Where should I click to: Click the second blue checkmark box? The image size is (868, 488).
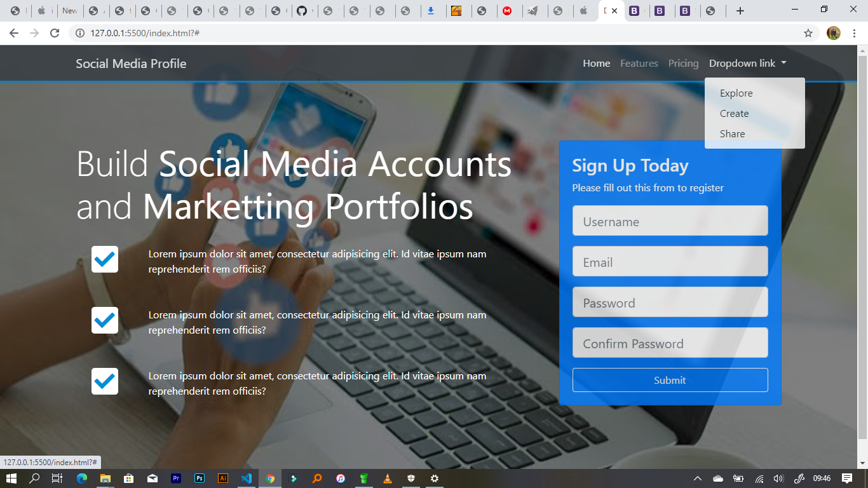tap(105, 320)
